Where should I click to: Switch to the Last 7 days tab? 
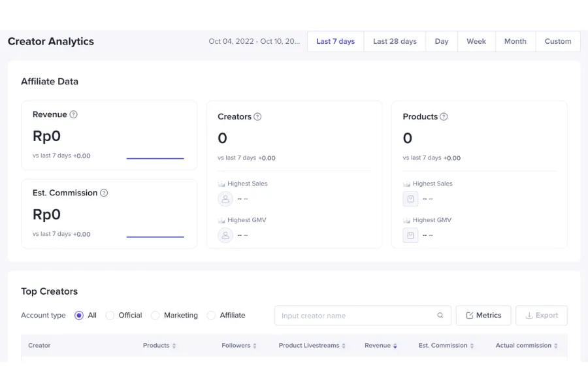(x=336, y=41)
